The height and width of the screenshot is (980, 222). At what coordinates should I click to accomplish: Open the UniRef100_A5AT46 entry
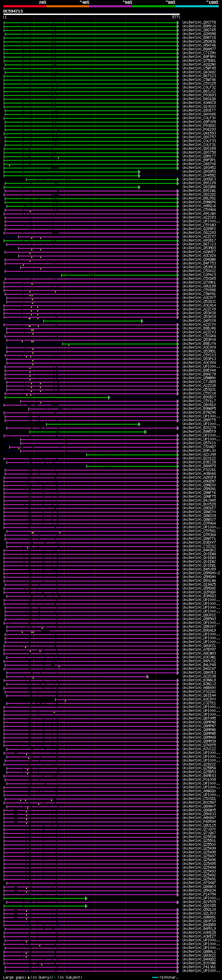point(199,45)
